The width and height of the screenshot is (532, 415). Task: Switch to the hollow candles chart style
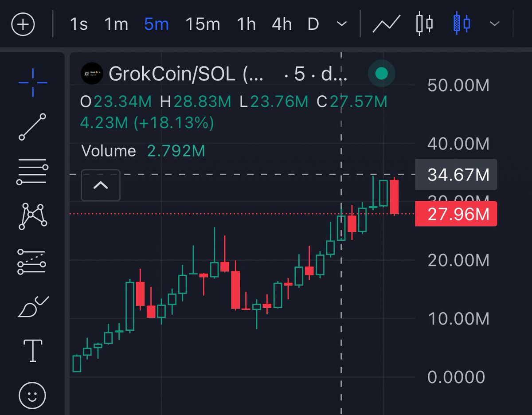pos(424,24)
